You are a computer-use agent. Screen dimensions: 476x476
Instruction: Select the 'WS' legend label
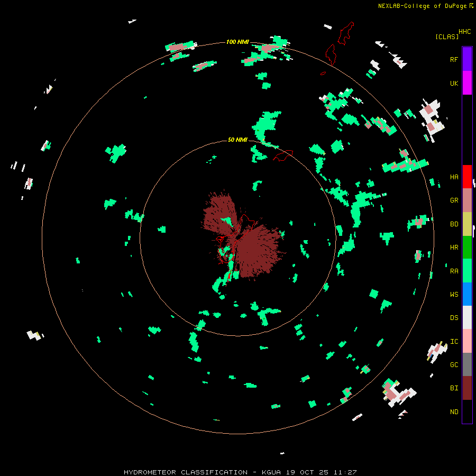click(x=454, y=295)
